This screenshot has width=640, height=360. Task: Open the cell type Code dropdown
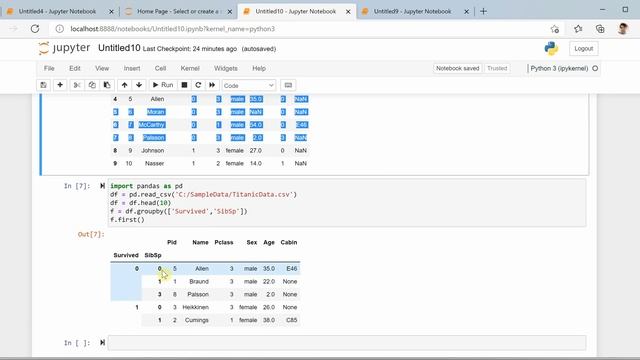tap(249, 85)
